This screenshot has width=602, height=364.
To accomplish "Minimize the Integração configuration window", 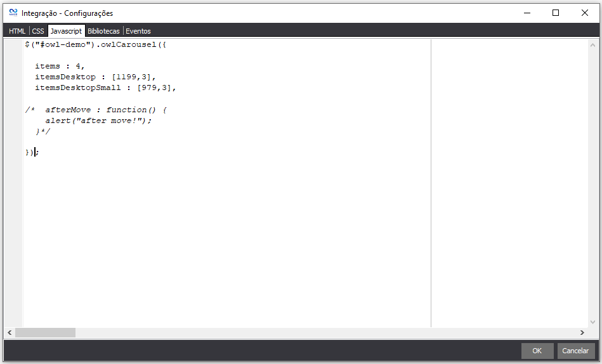I will [x=526, y=13].
